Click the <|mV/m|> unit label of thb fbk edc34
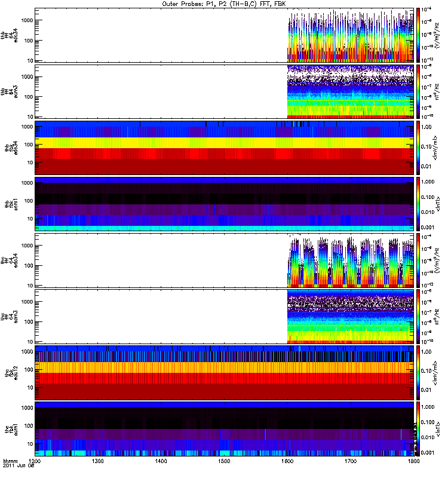448x478 pixels. pos(435,148)
